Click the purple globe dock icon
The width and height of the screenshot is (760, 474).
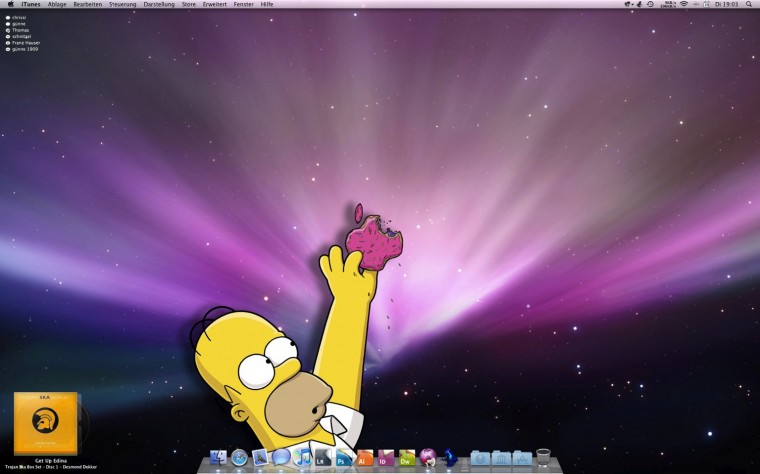click(x=428, y=457)
